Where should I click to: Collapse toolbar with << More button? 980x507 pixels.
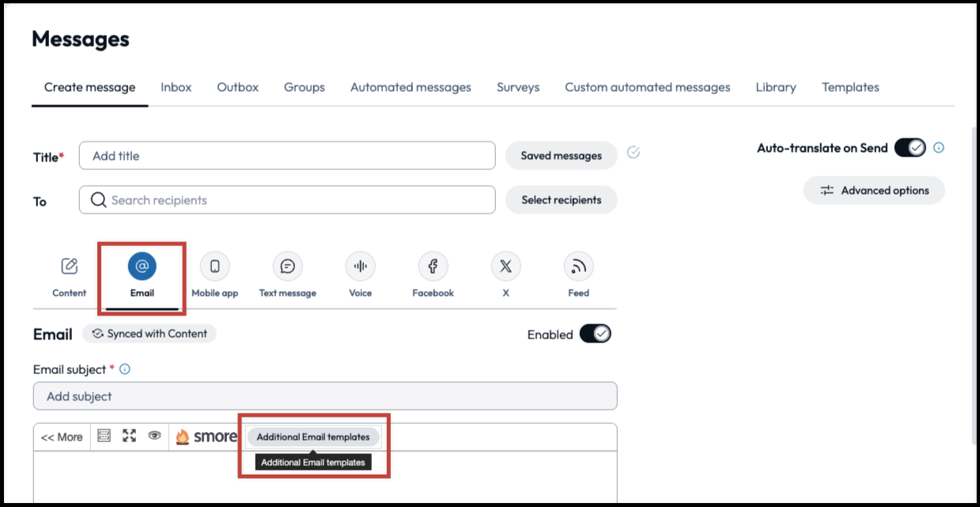[x=62, y=437]
